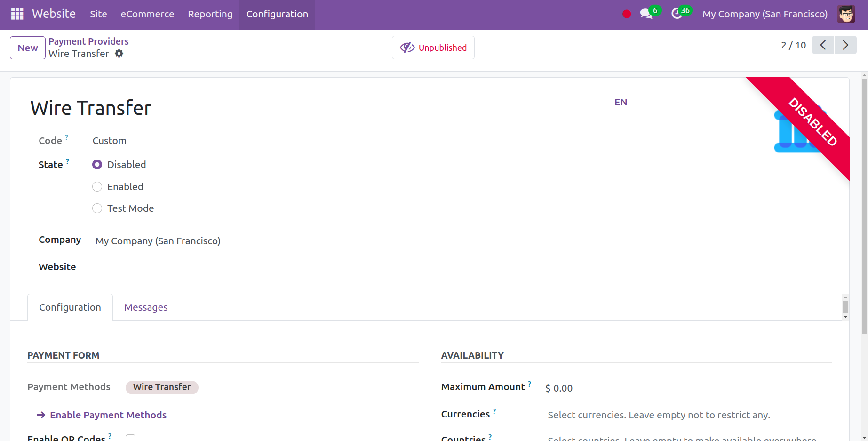The height and width of the screenshot is (441, 868).
Task: Switch company via My Company (San Francisco)
Action: point(764,14)
